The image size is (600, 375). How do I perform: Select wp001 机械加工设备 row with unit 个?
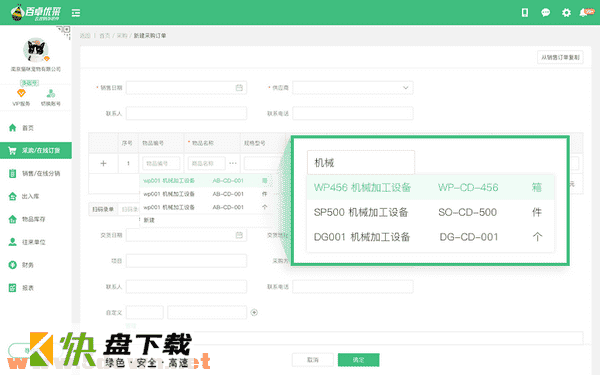(x=205, y=207)
